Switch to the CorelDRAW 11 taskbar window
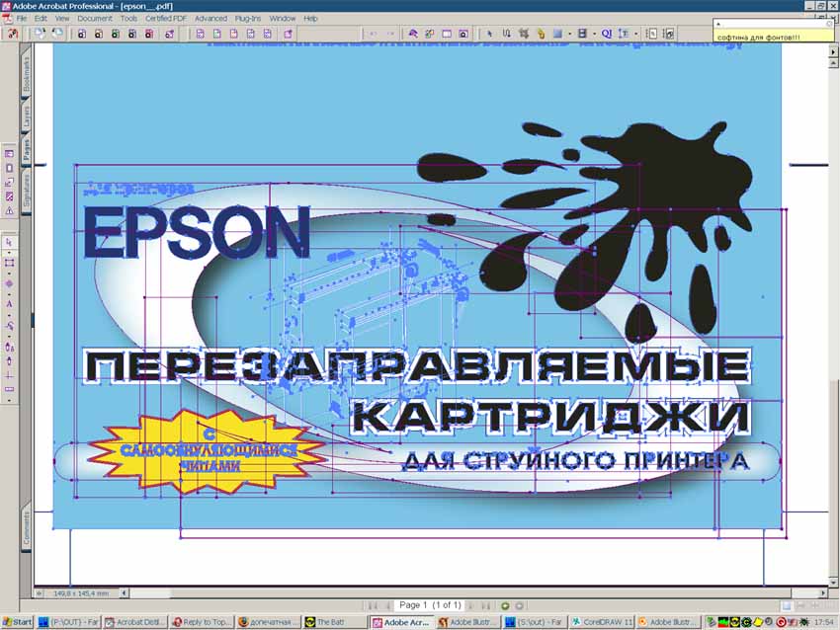This screenshot has width=840, height=630. coord(602,622)
